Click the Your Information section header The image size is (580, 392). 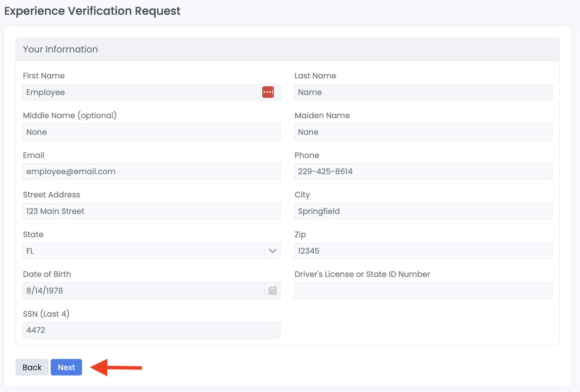tap(61, 49)
